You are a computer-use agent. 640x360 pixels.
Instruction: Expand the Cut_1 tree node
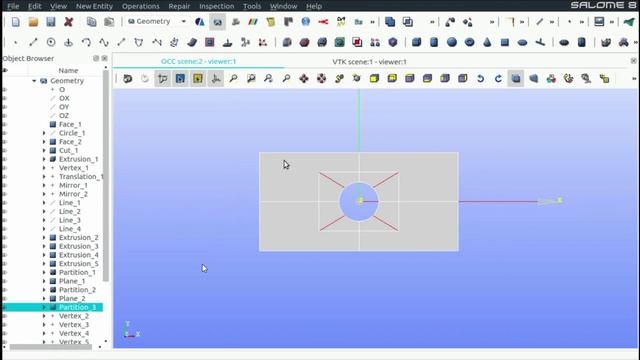[x=44, y=150]
